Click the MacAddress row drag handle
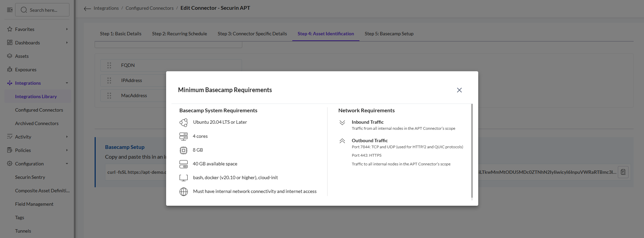This screenshot has height=238, width=644. [109, 95]
